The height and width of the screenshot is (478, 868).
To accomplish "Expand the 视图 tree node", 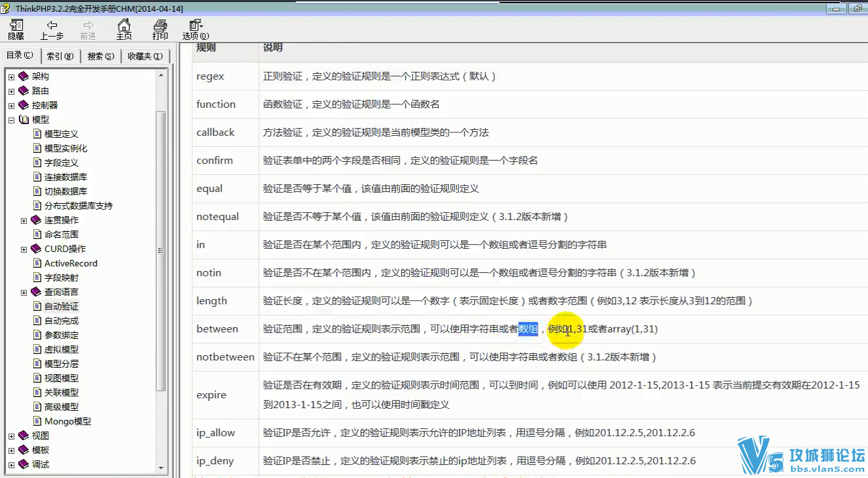I will point(11,436).
